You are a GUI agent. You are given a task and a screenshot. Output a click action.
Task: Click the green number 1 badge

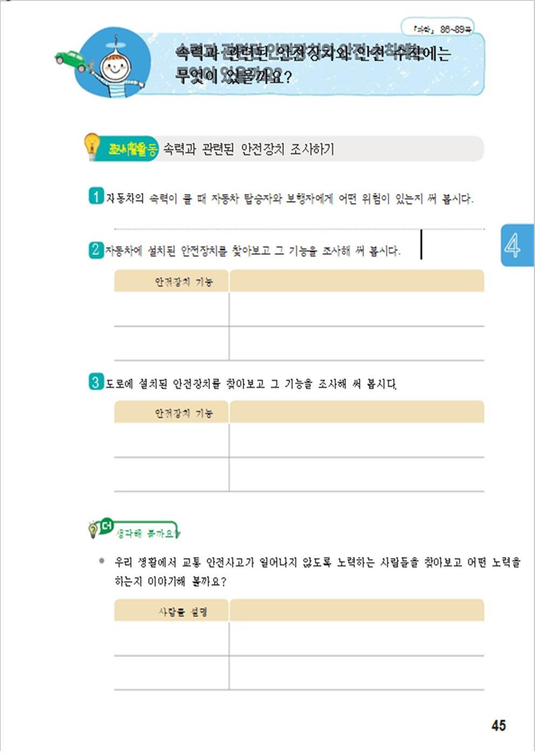(96, 196)
